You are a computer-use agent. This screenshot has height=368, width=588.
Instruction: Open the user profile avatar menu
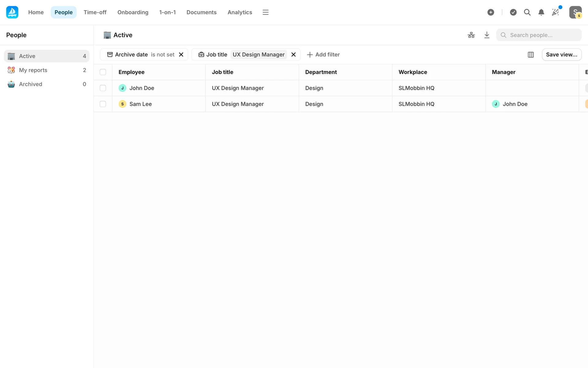[x=575, y=12]
